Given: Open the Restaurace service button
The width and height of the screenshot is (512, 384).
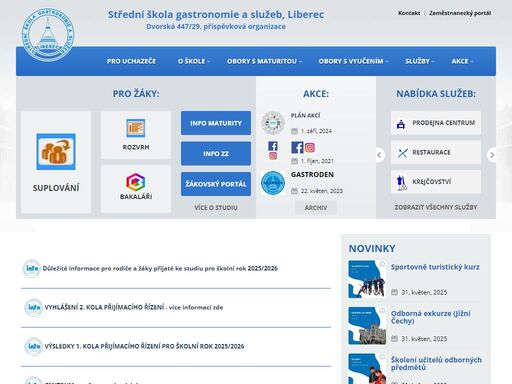Looking at the screenshot, I should 436,152.
